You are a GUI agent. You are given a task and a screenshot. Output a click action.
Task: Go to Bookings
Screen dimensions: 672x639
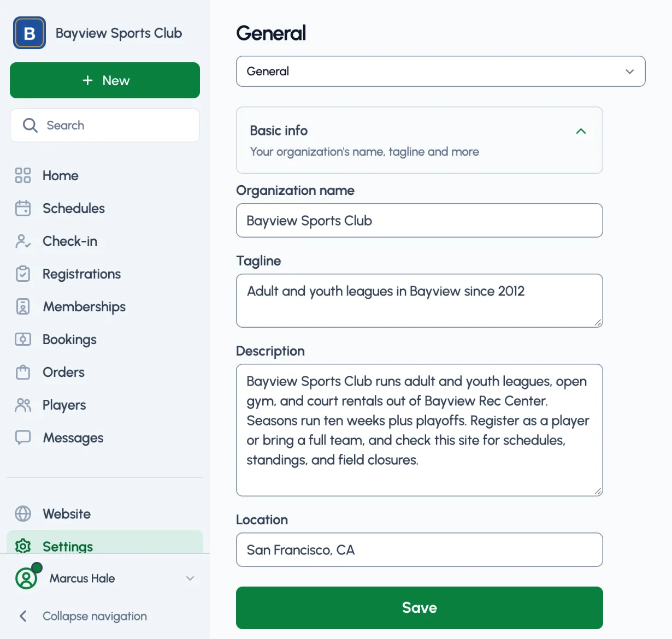[105, 339]
